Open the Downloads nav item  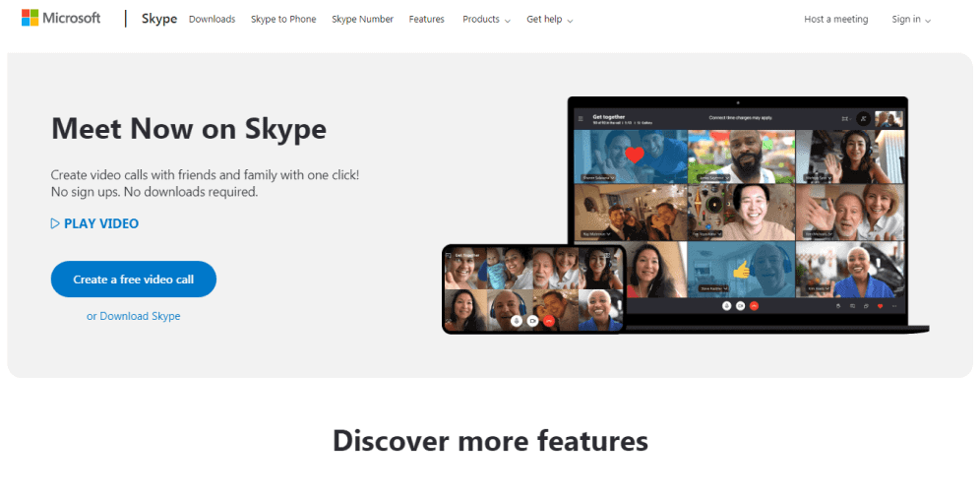coord(212,20)
